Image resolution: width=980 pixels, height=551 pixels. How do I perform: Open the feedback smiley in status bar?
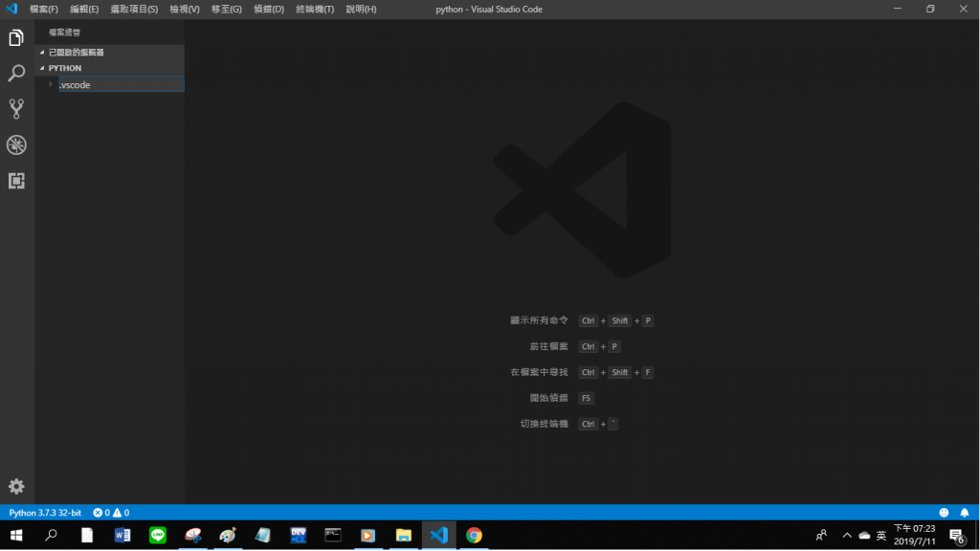click(944, 513)
